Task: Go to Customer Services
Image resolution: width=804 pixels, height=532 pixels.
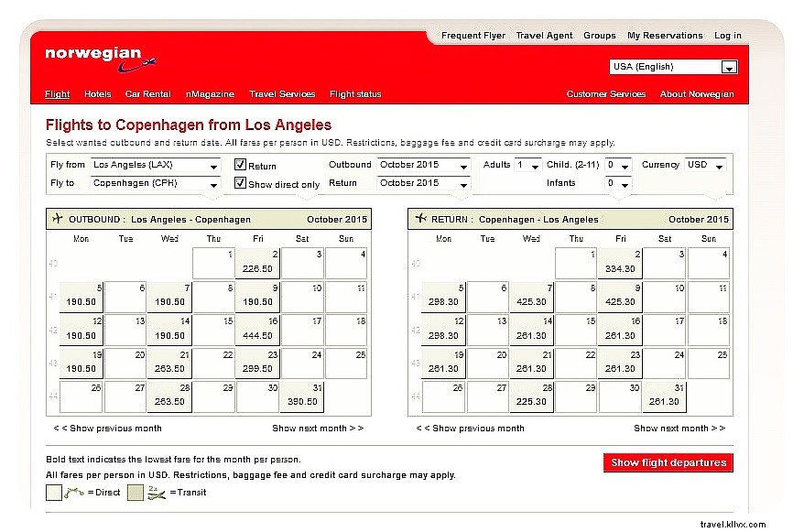Action: pos(605,93)
